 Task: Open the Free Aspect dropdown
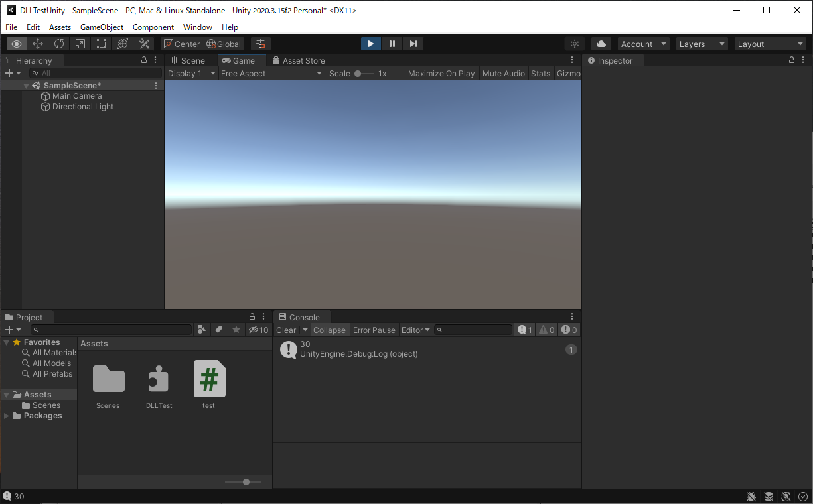coord(271,73)
